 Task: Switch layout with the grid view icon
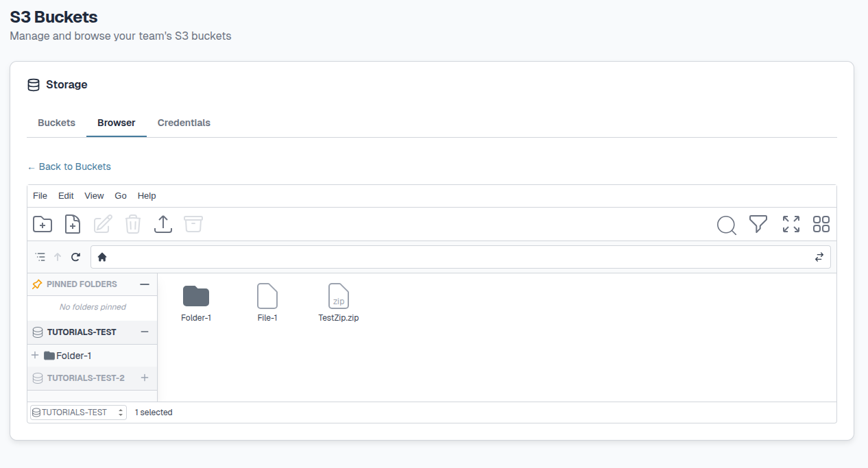(x=821, y=224)
